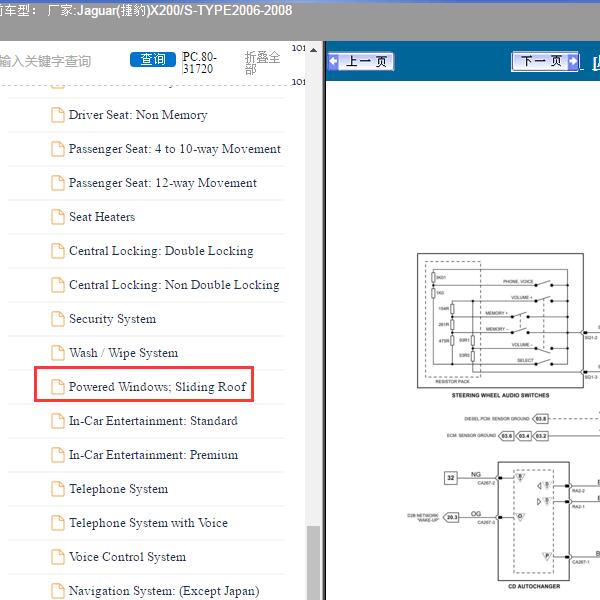
Task: Open the Wash / Wipe System entry
Action: pyautogui.click(x=124, y=353)
